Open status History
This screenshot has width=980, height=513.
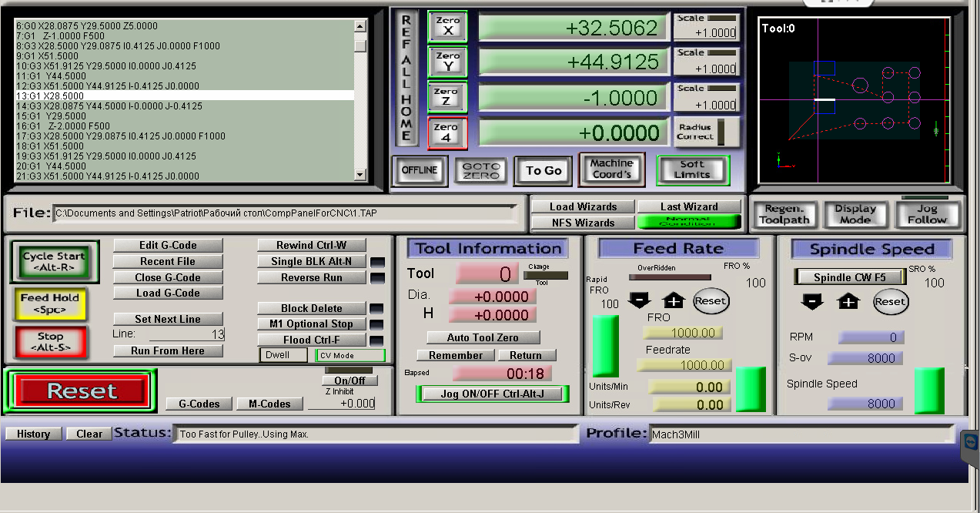33,434
